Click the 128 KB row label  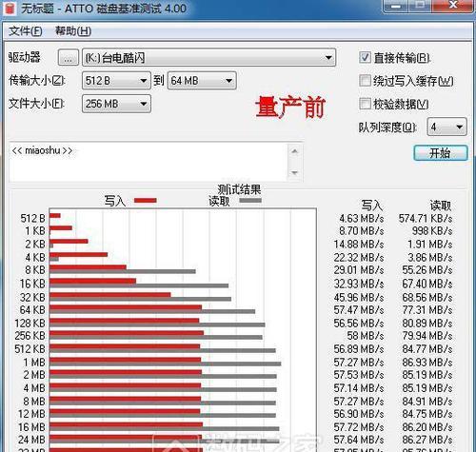point(30,324)
